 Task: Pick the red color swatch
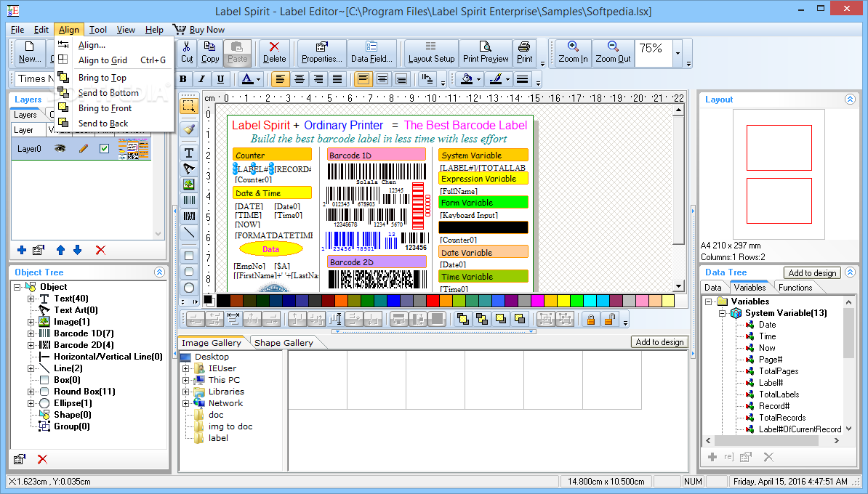[433, 301]
